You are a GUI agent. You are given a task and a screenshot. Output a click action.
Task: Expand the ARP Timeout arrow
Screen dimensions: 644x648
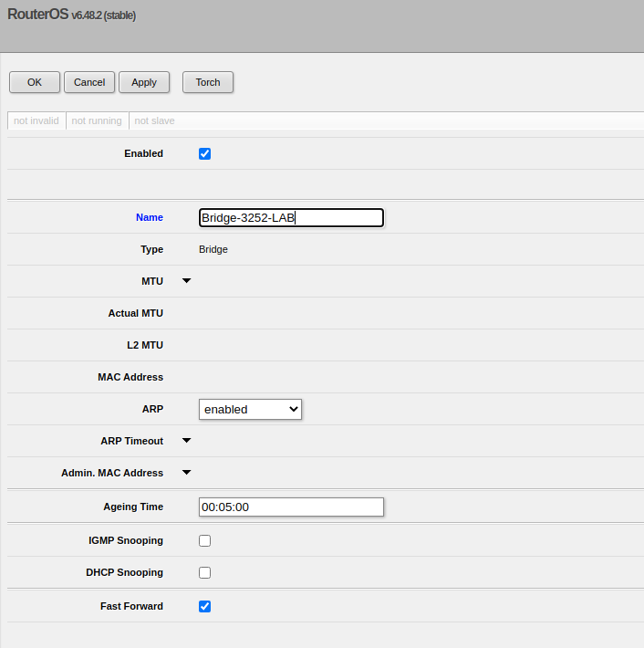pos(187,441)
